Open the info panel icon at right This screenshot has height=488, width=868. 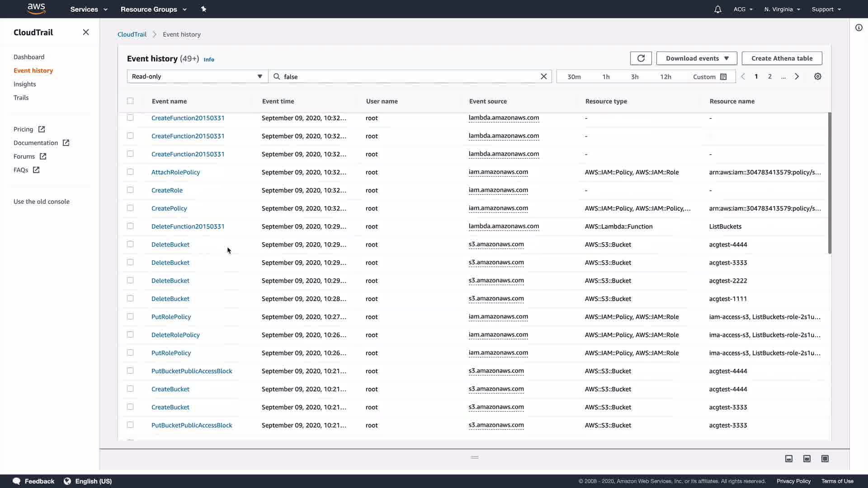click(859, 28)
